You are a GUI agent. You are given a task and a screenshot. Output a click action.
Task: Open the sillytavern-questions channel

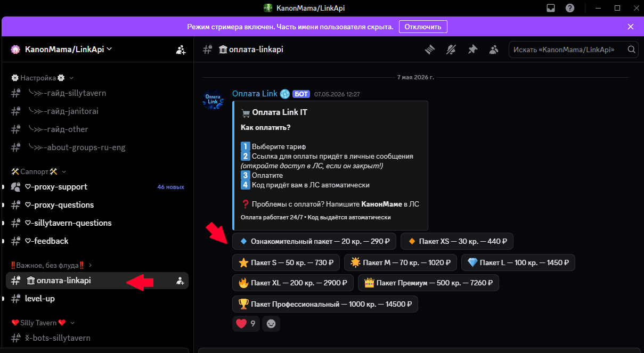pos(97,223)
